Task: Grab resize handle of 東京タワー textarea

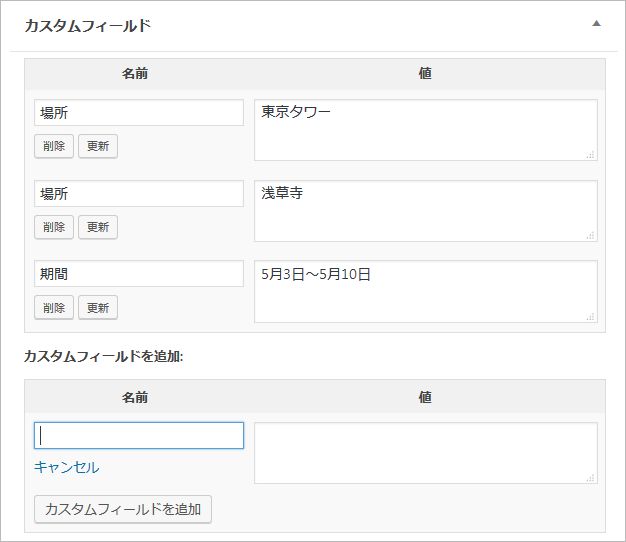Action: (x=591, y=154)
